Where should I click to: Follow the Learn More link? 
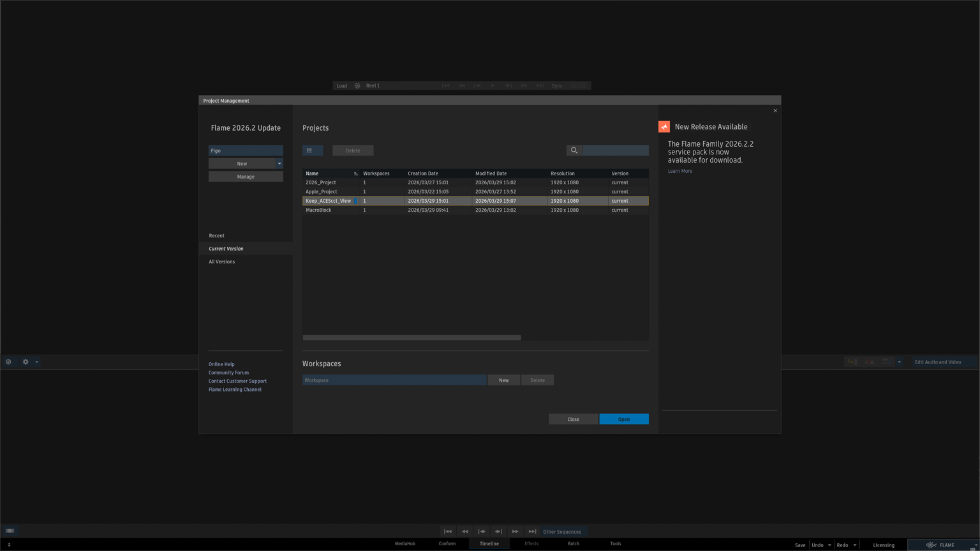679,171
